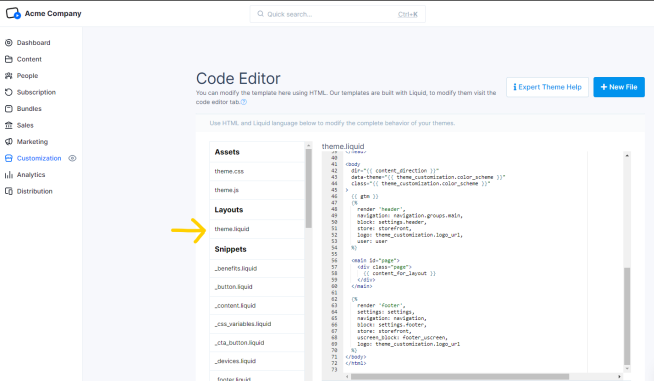Image resolution: width=654 pixels, height=381 pixels.
Task: Click the code editor vertical scrollbar thumb
Action: [627, 316]
